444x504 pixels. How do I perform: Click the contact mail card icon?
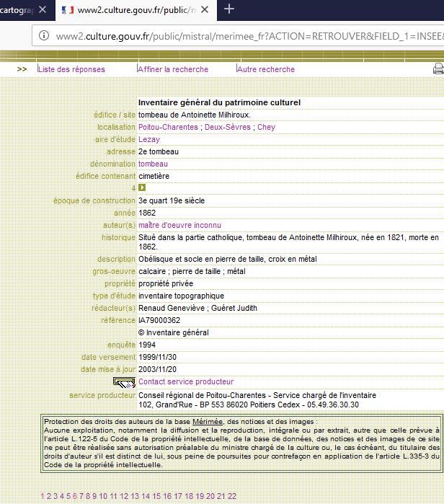pyautogui.click(x=124, y=382)
